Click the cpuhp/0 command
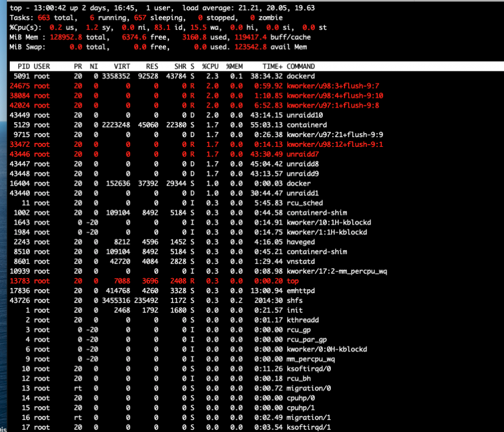The width and height of the screenshot is (504, 432). pyautogui.click(x=300, y=398)
